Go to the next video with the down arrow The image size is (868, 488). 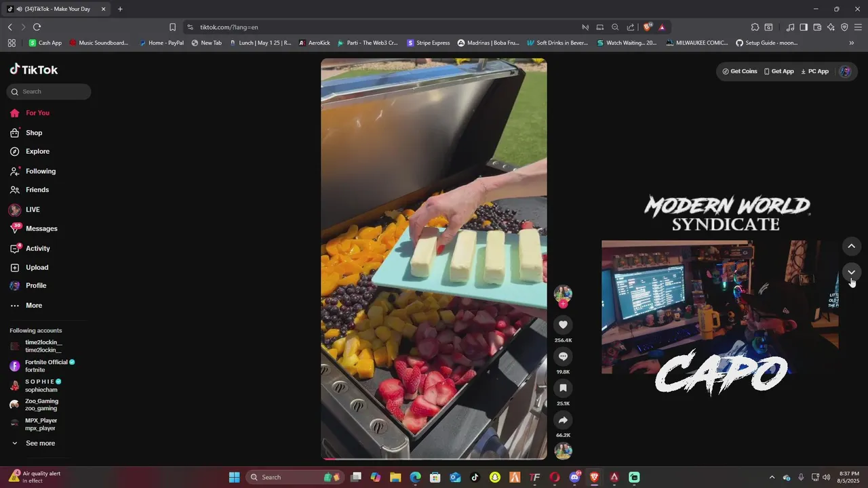coord(852,272)
